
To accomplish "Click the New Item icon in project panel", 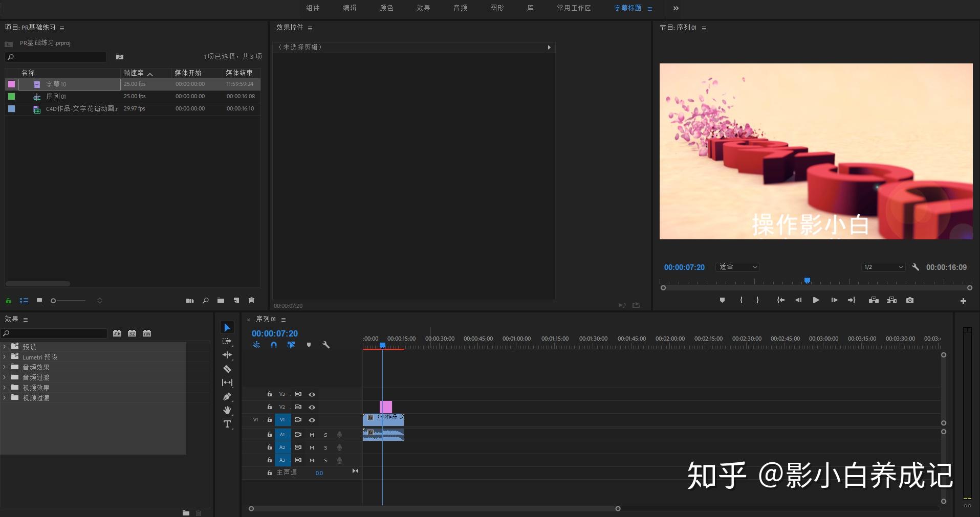I will (236, 301).
